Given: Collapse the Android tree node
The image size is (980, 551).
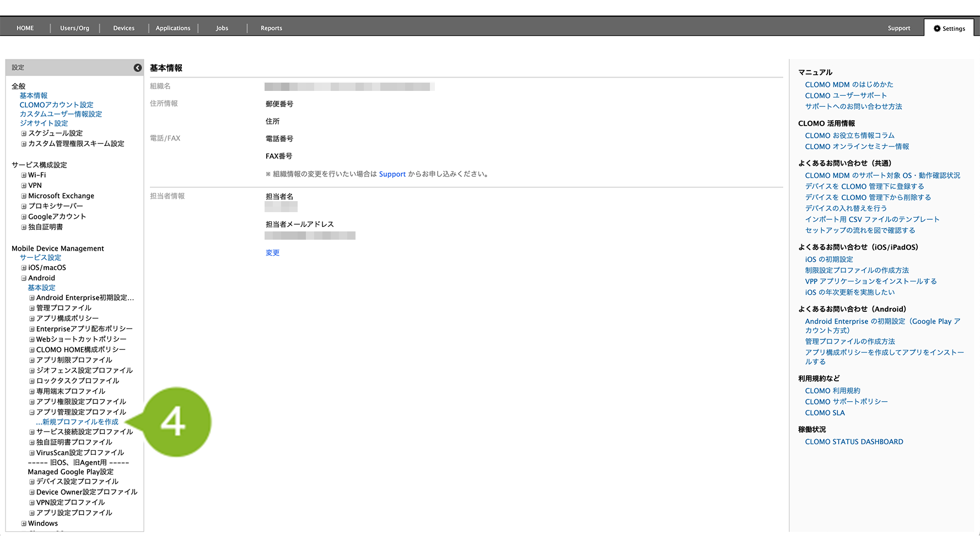Looking at the screenshot, I should coord(24,278).
